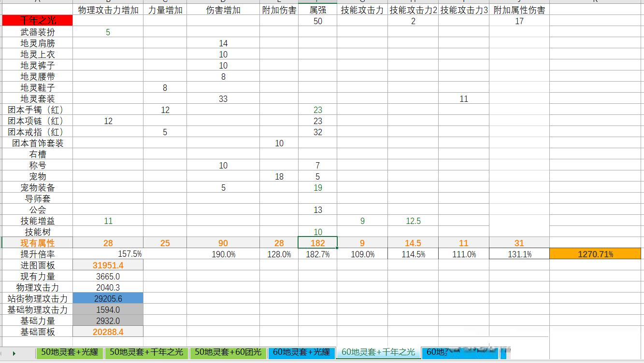Click the blue 29205.6 value cell
The height and width of the screenshot is (363, 644).
(108, 298)
